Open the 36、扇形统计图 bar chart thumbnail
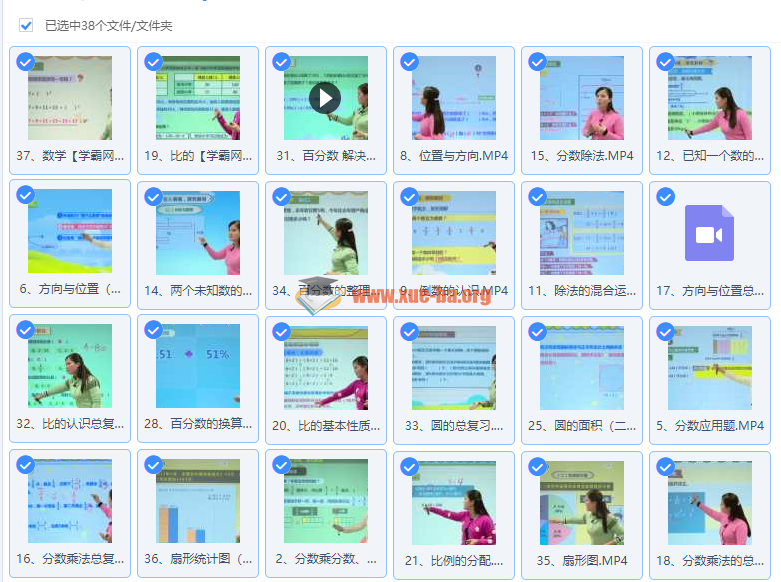 tap(198, 503)
